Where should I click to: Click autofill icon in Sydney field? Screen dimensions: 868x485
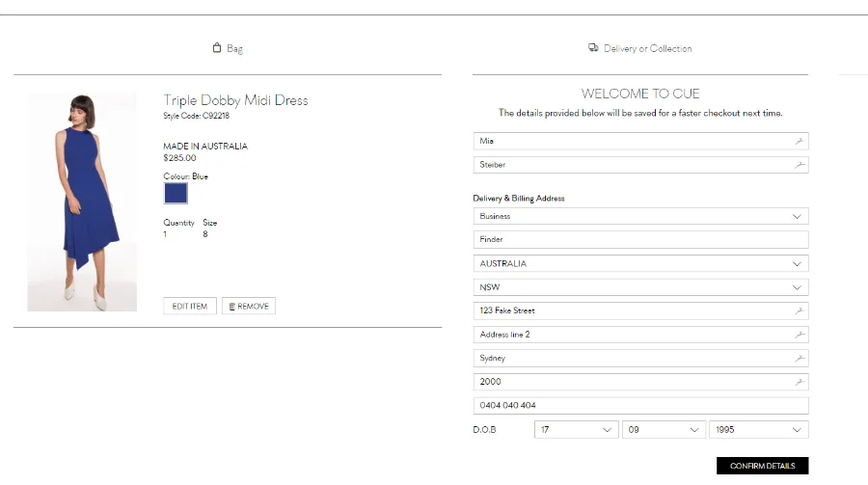[799, 359]
